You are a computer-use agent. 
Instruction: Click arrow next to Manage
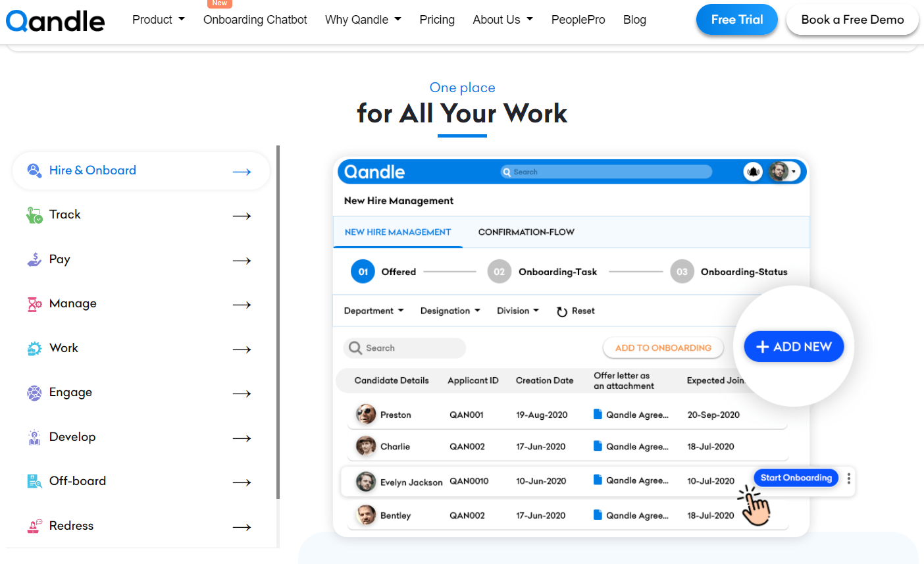tap(242, 305)
